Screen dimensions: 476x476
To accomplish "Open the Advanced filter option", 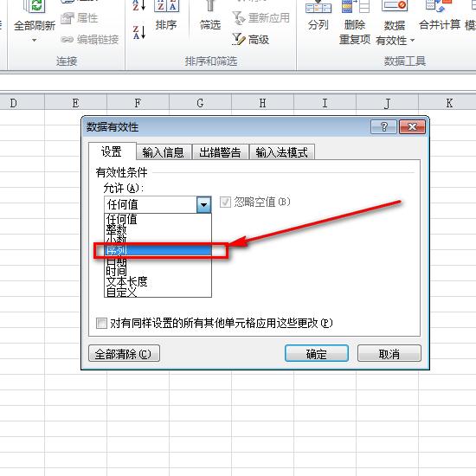I will (250, 40).
